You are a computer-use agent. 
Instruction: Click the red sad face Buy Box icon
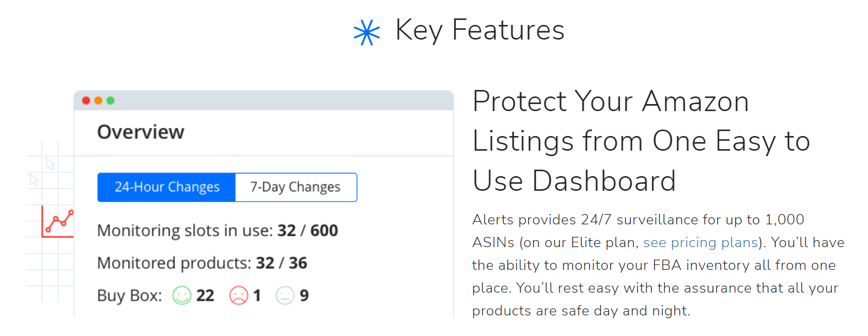(238, 295)
